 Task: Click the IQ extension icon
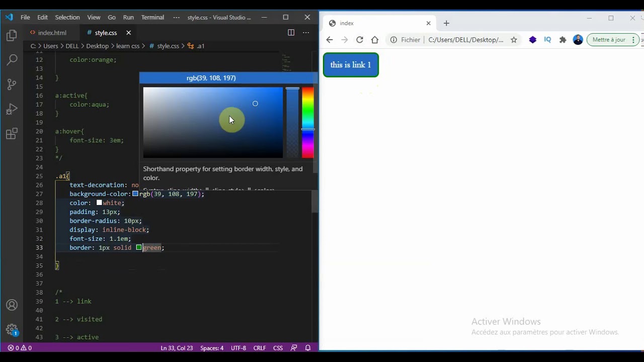pos(548,40)
